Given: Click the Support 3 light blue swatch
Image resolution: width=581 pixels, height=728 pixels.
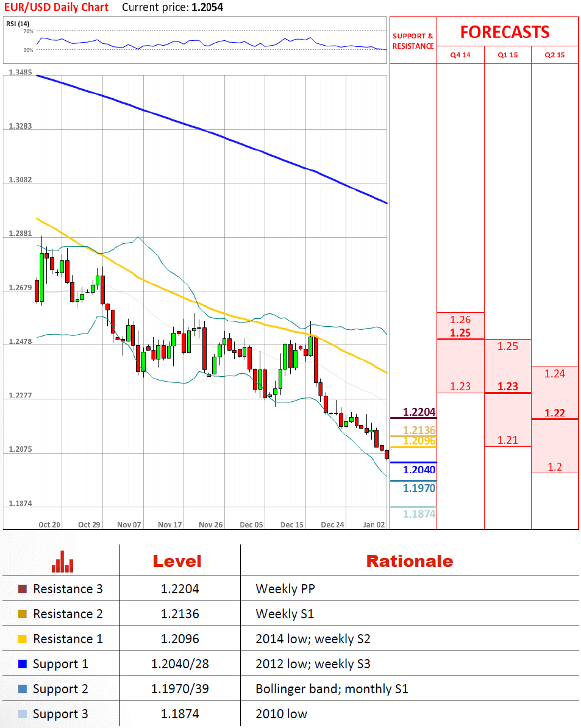Looking at the screenshot, I should [23, 714].
